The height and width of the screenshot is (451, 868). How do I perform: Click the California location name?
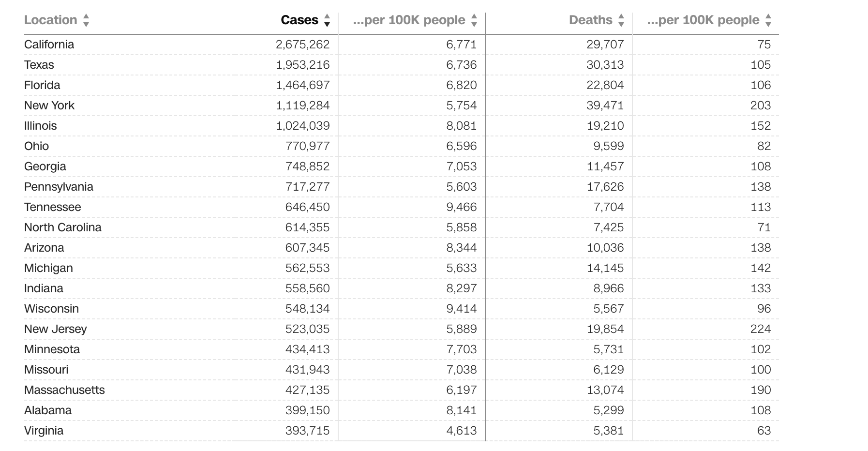[49, 45]
